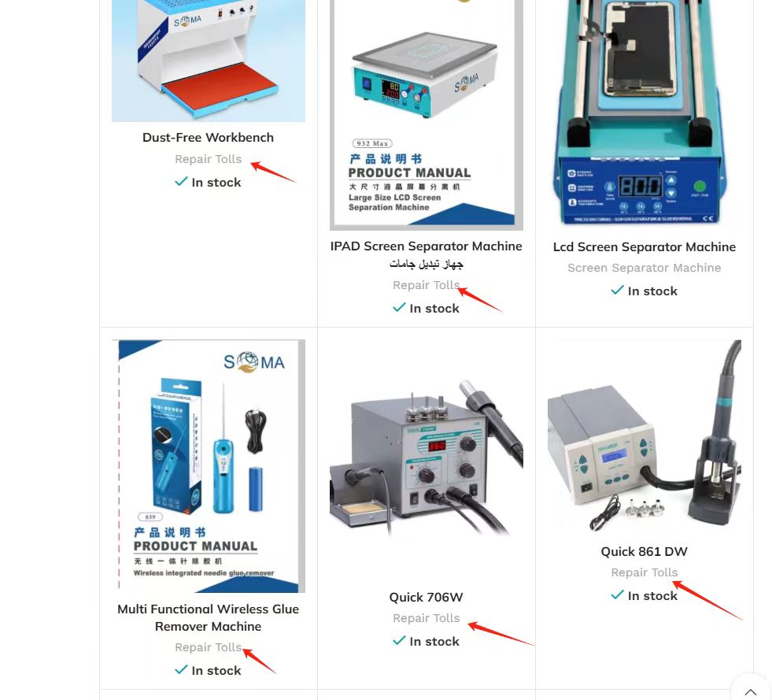This screenshot has height=700, width=772.
Task: Open IPAD Screen Separator Machine product image
Action: (x=427, y=115)
